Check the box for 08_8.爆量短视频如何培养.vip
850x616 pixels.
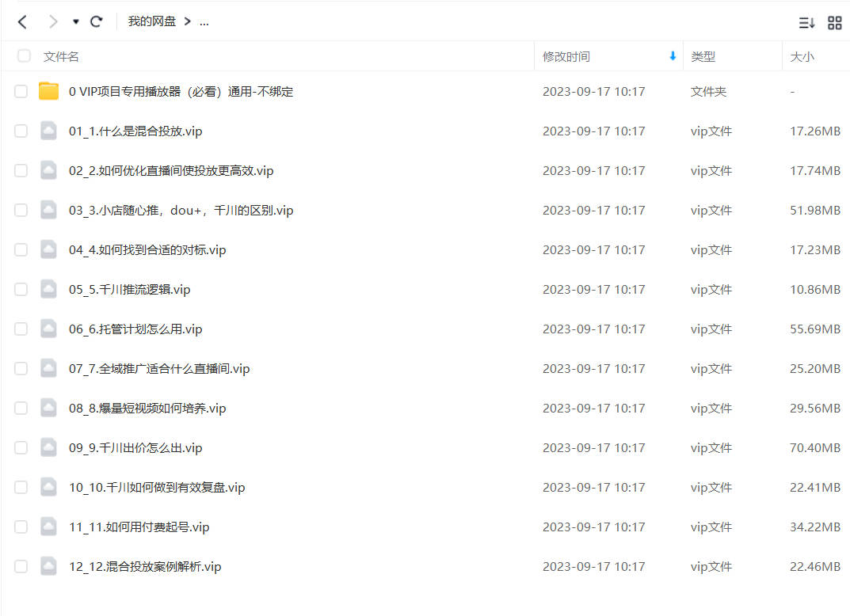21,408
